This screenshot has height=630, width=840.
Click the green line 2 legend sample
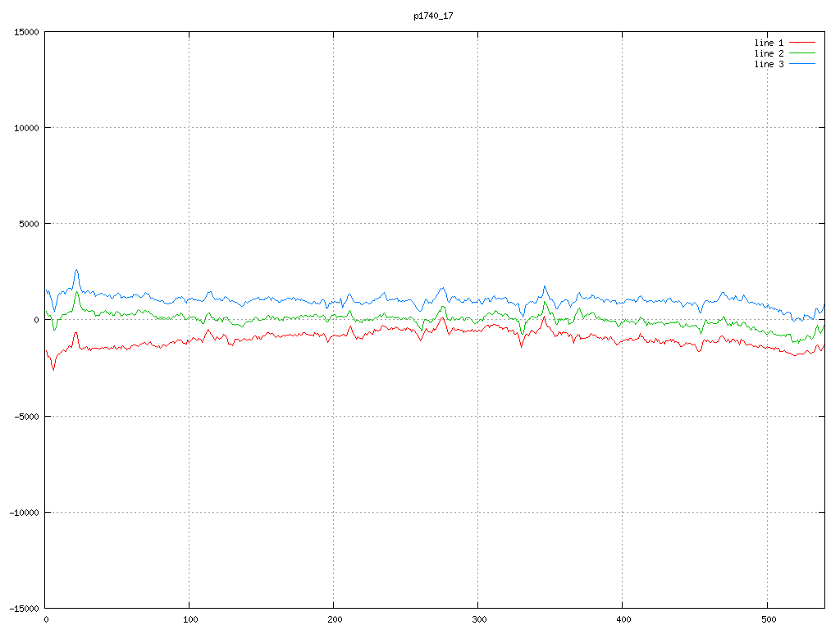(x=802, y=53)
